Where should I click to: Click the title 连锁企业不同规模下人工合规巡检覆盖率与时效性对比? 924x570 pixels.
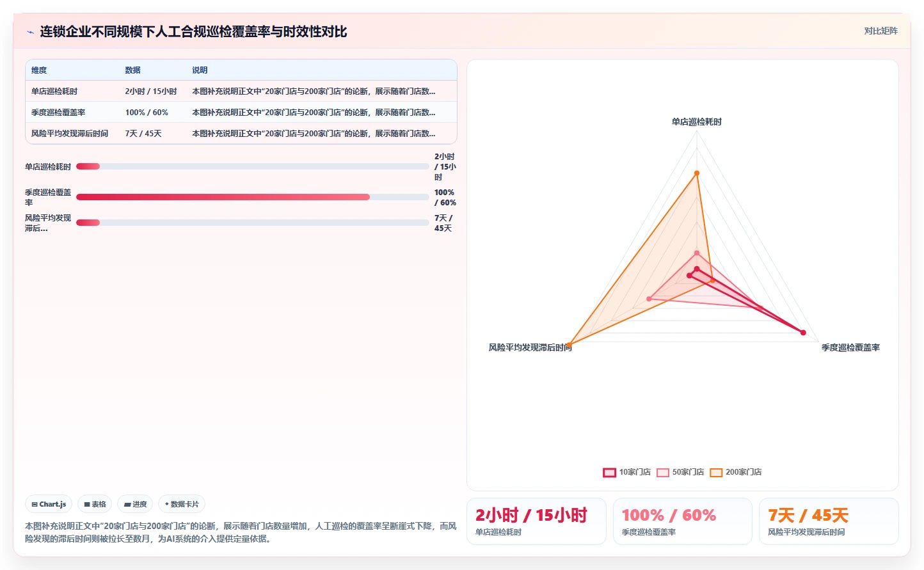193,32
